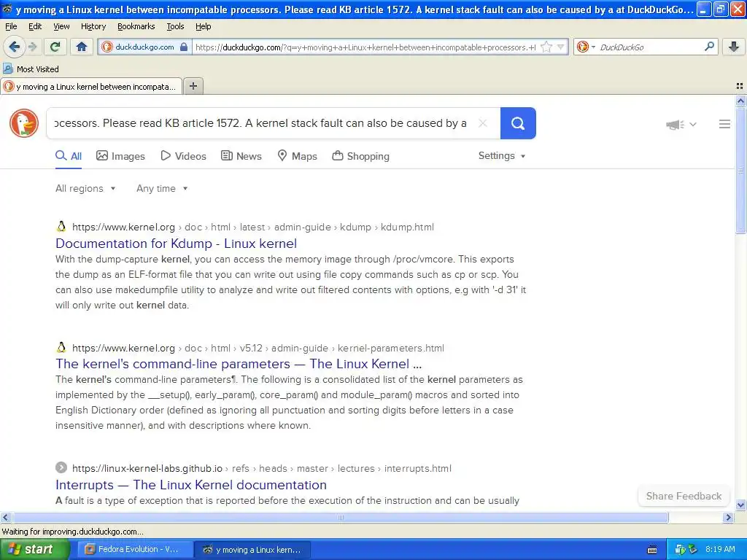This screenshot has width=747, height=560.
Task: Open the Downloads arrow button
Action: (x=734, y=47)
